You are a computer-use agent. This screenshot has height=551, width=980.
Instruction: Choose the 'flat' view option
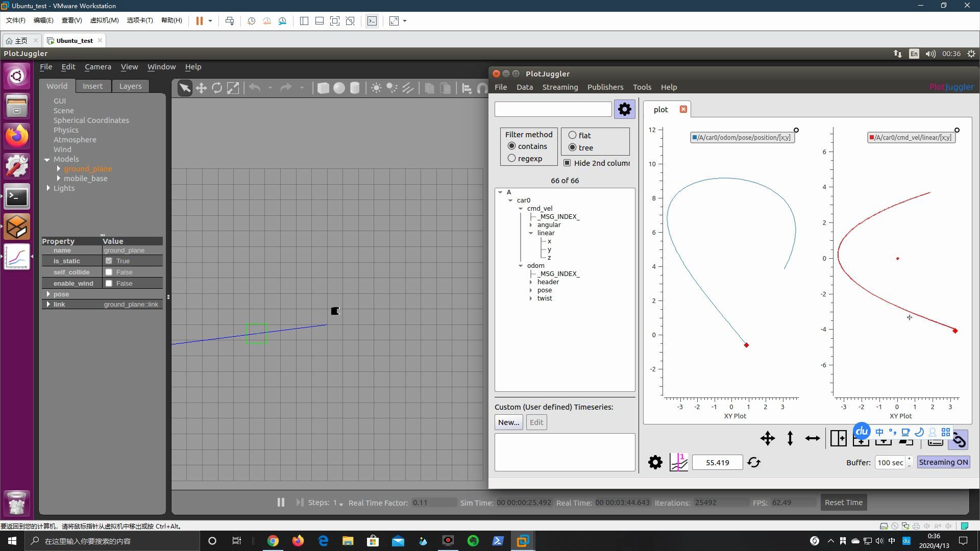pos(572,135)
